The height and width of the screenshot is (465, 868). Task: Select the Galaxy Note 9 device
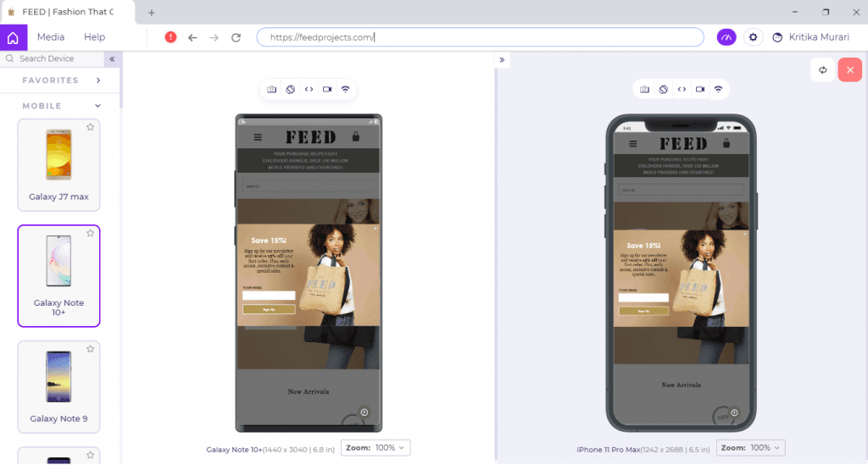(x=58, y=386)
